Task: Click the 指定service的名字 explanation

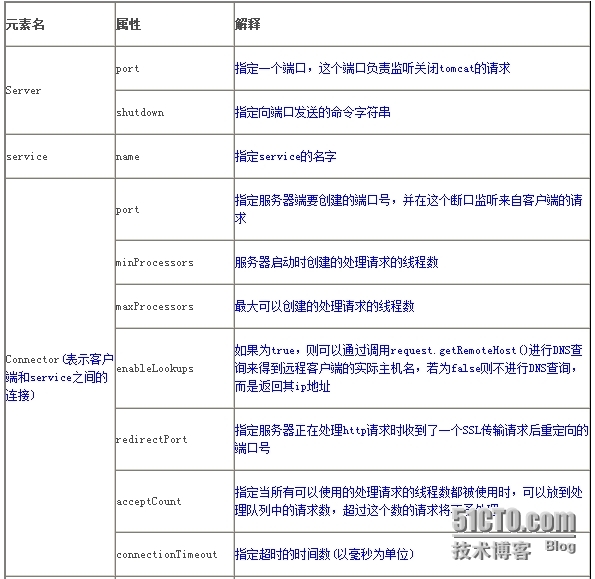Action: [412, 156]
